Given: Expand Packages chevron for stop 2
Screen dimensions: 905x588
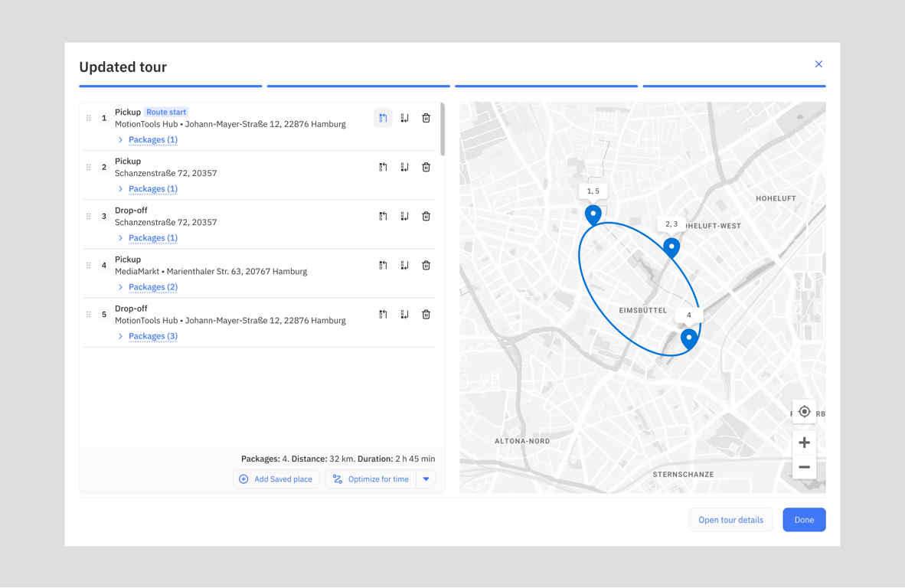Looking at the screenshot, I should (120, 188).
